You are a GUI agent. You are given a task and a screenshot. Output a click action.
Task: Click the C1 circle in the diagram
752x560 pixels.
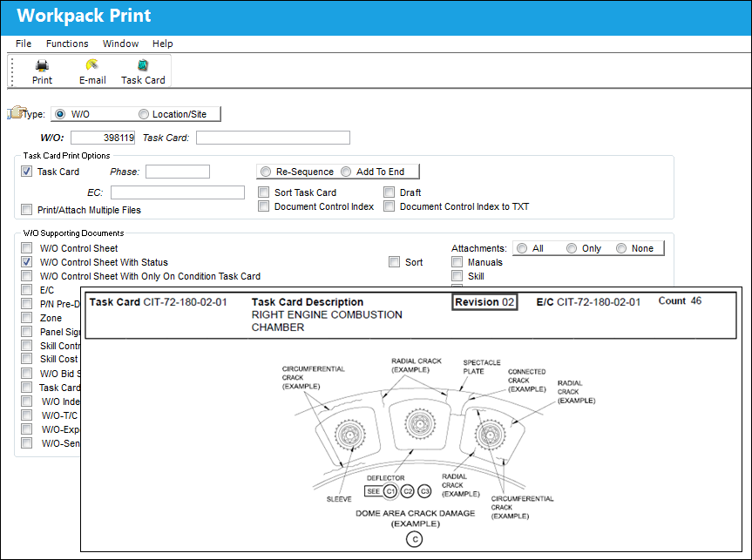click(390, 491)
